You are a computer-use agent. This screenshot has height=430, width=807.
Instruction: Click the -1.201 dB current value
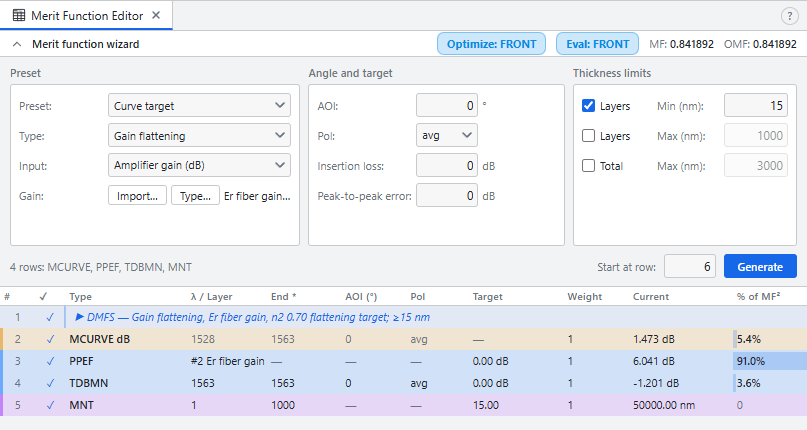coord(656,383)
